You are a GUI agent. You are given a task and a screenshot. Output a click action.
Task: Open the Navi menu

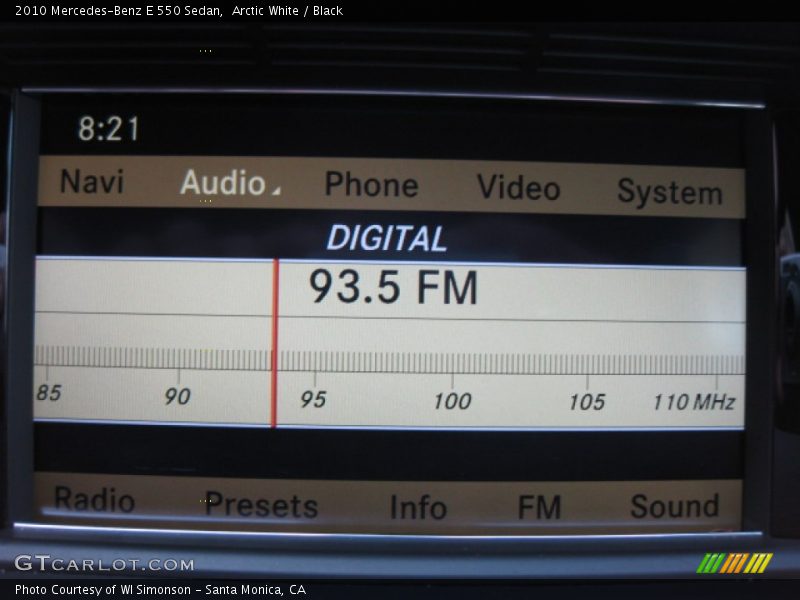tap(92, 181)
